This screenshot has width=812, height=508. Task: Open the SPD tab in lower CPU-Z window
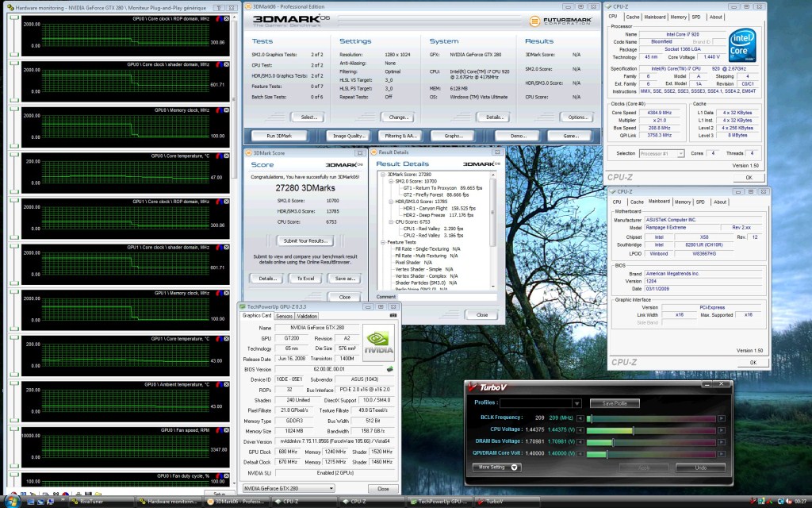coord(700,202)
